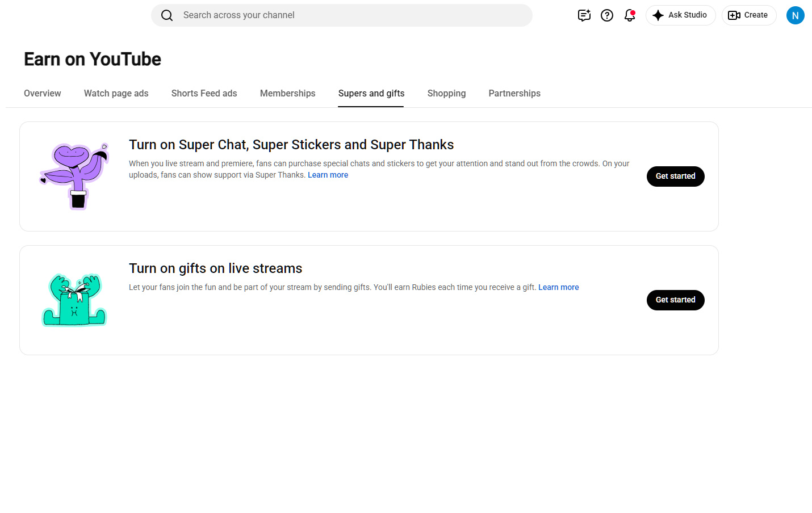Go to the Memberships tab
This screenshot has width=812, height=513.
coord(288,94)
